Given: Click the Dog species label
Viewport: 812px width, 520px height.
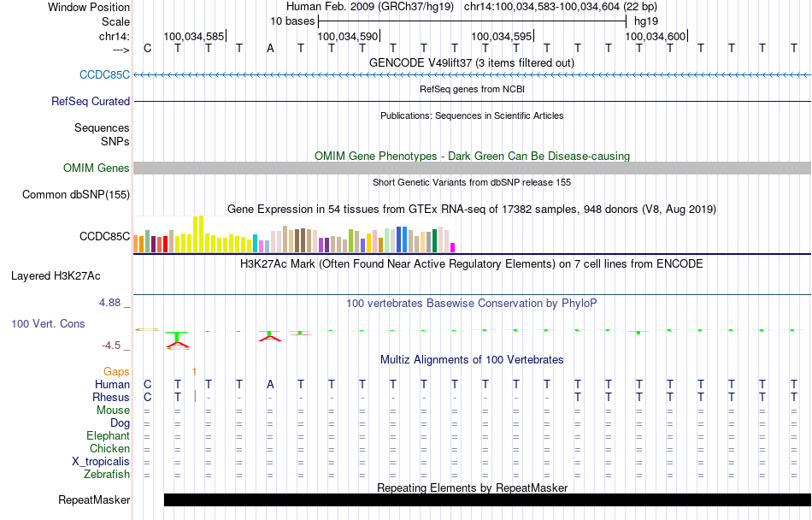Looking at the screenshot, I should [x=120, y=423].
